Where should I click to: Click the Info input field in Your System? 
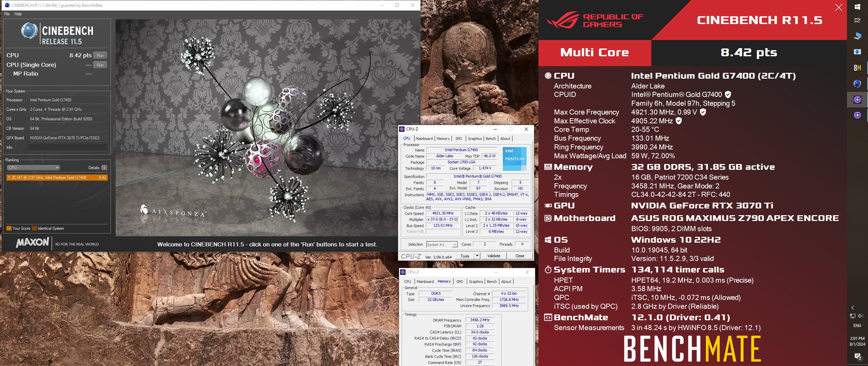click(67, 147)
